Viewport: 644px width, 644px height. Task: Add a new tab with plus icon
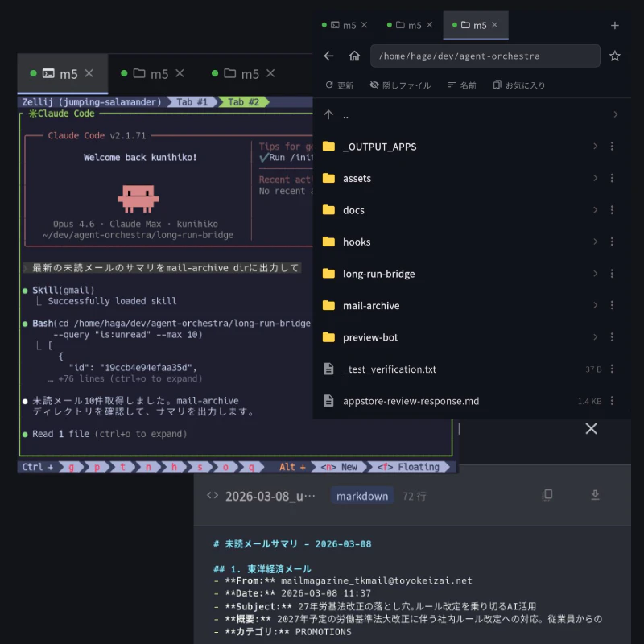pyautogui.click(x=614, y=26)
